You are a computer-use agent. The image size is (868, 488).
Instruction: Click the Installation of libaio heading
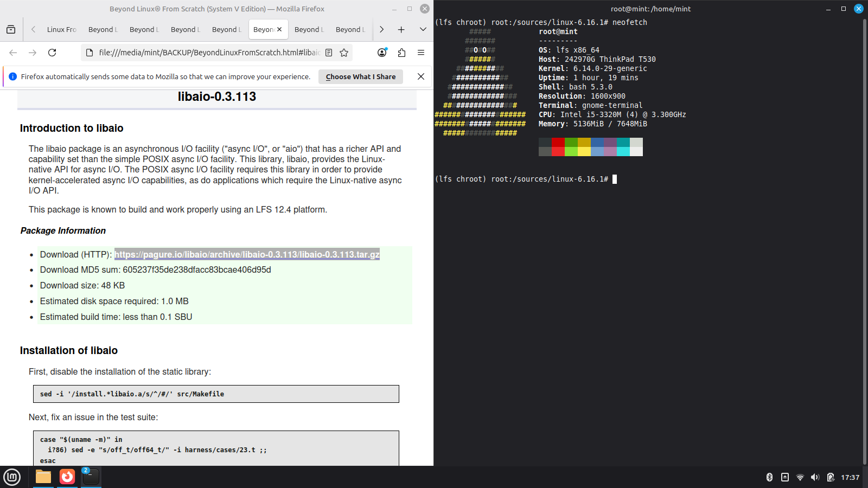(x=69, y=350)
